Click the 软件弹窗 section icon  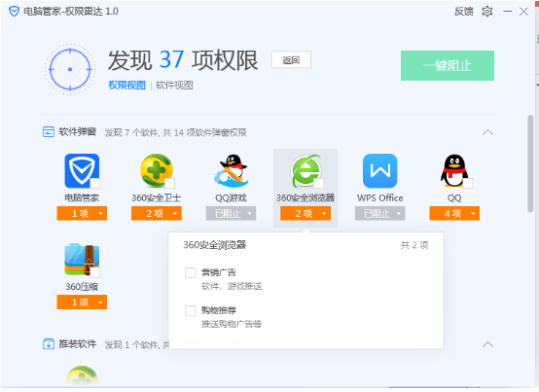point(49,131)
